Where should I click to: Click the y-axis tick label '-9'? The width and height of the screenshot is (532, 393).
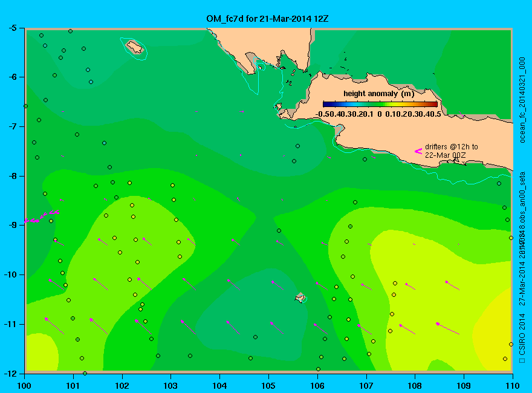[x=12, y=226]
